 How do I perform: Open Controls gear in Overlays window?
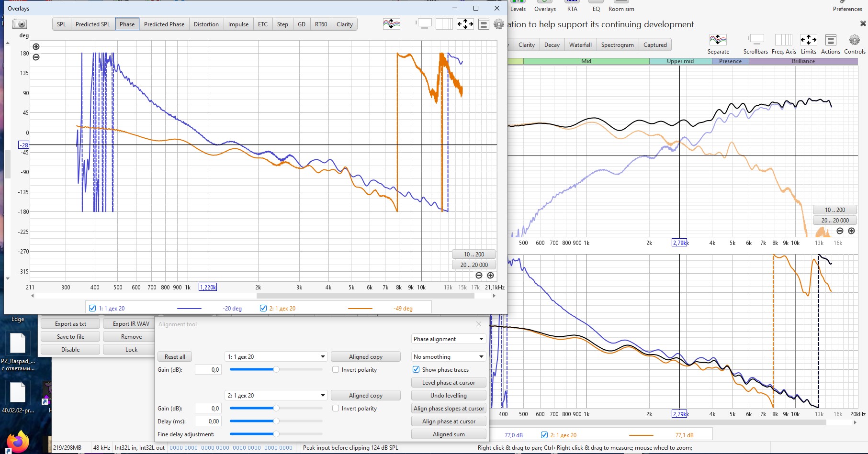[x=499, y=24]
